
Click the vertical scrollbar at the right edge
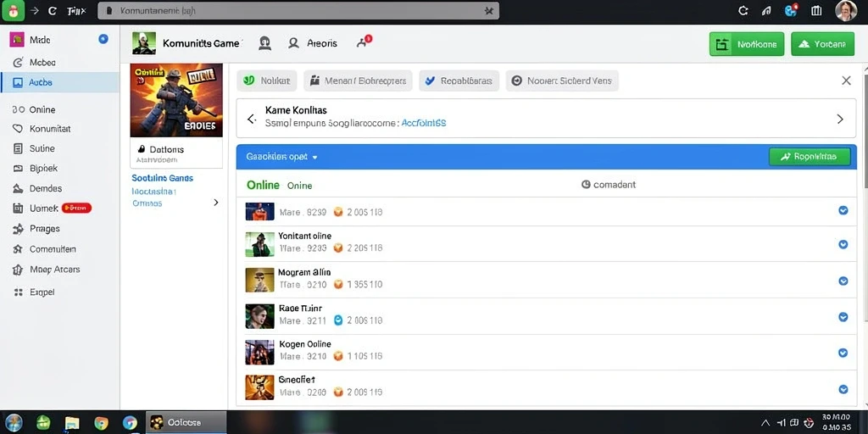point(864,127)
